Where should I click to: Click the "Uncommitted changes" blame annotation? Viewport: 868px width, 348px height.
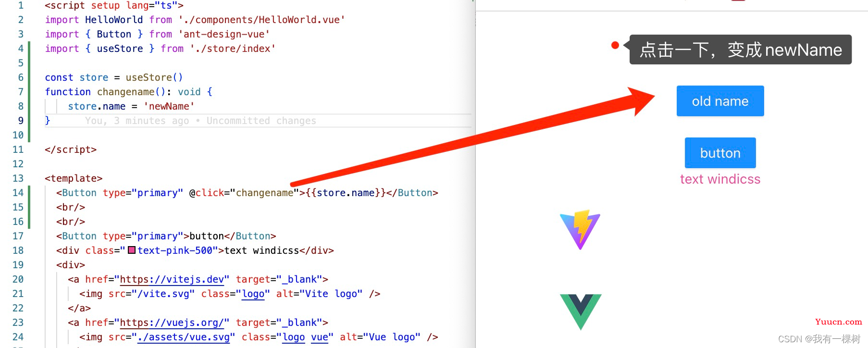(x=261, y=121)
